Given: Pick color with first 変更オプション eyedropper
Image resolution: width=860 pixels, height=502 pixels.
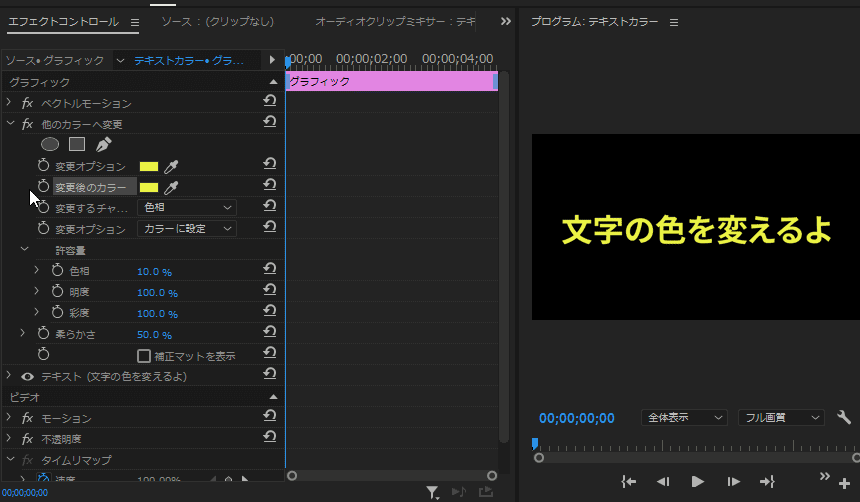Looking at the screenshot, I should tap(171, 166).
